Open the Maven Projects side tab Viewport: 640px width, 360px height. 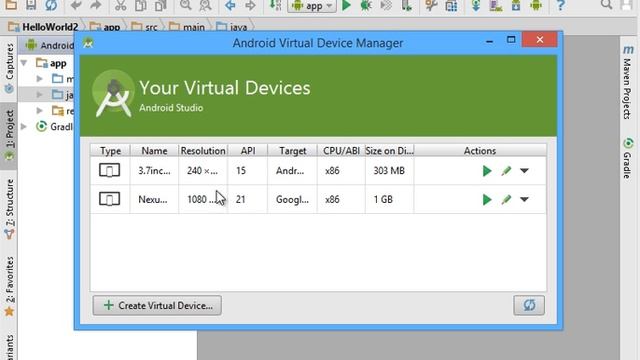pyautogui.click(x=627, y=83)
